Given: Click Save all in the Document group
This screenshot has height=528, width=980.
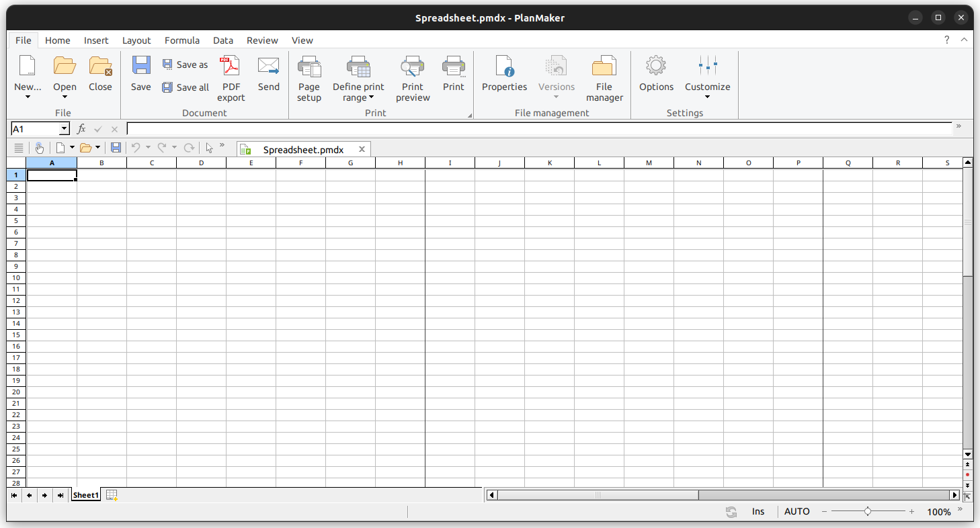Looking at the screenshot, I should pyautogui.click(x=186, y=87).
